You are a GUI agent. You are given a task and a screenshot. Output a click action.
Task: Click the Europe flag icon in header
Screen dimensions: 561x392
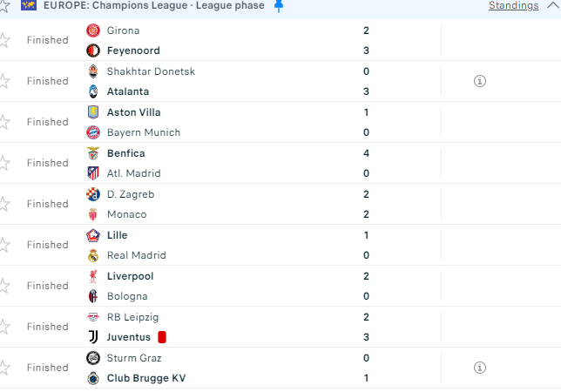[29, 5]
